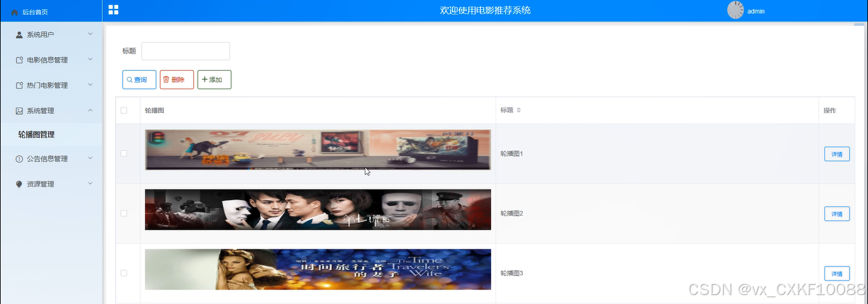
Task: Click the 标题 column header text
Action: pyautogui.click(x=506, y=111)
